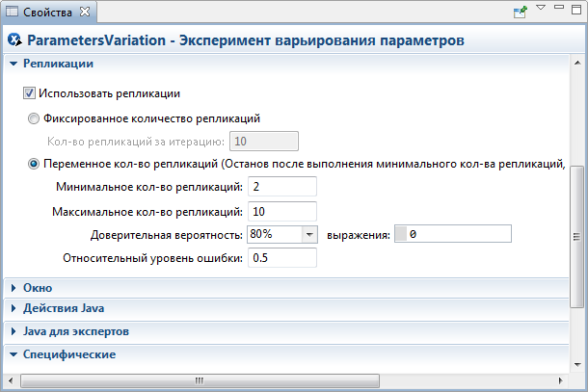Viewport: 588px width, 392px height.
Task: Click the pin properties view icon
Action: point(521,12)
